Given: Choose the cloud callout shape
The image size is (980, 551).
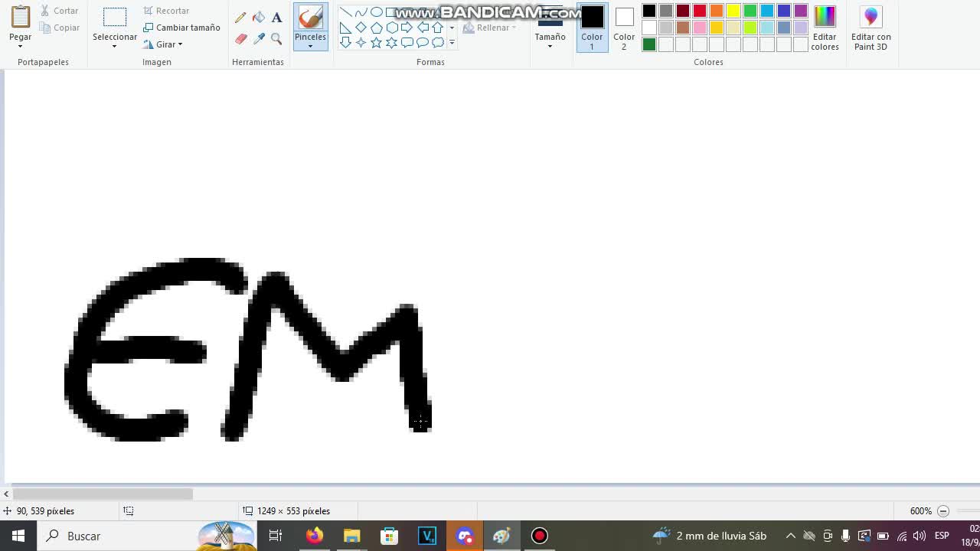Looking at the screenshot, I should pos(437,43).
